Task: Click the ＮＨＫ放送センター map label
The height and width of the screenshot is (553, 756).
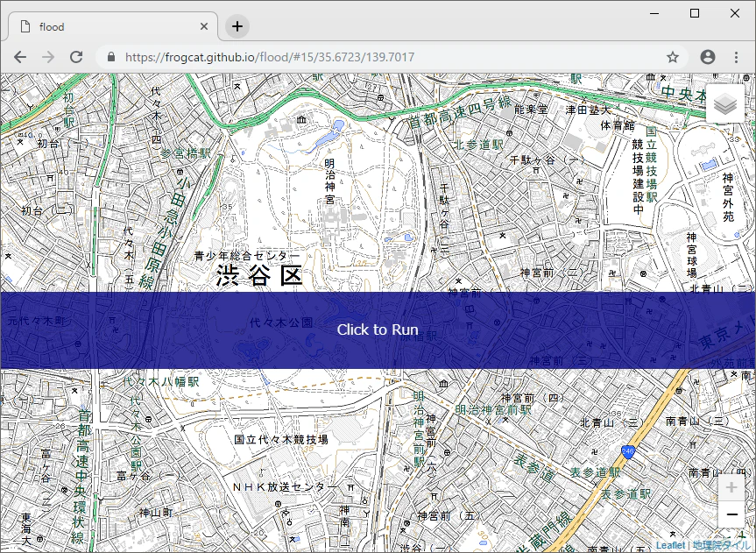Action: coord(286,487)
